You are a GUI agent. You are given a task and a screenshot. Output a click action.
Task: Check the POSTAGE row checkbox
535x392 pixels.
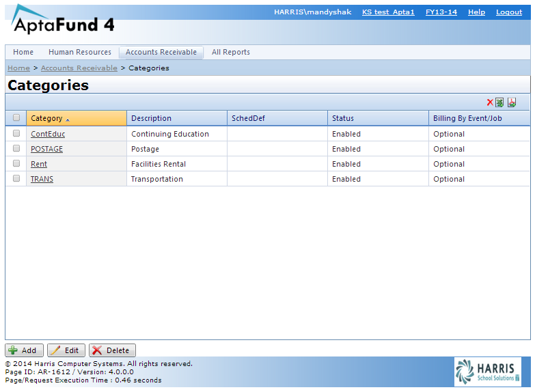pyautogui.click(x=16, y=148)
